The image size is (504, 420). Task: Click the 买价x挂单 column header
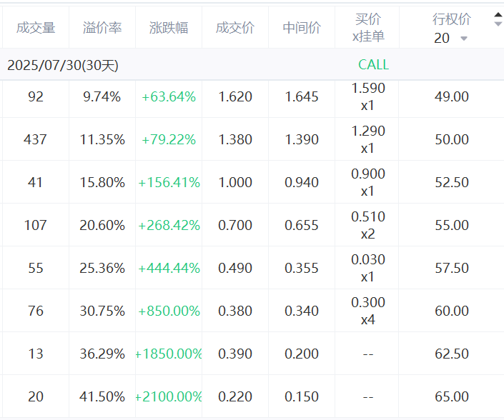(367, 28)
